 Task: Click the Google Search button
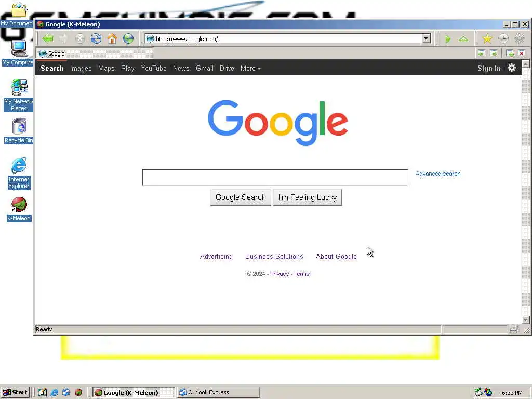pyautogui.click(x=241, y=197)
